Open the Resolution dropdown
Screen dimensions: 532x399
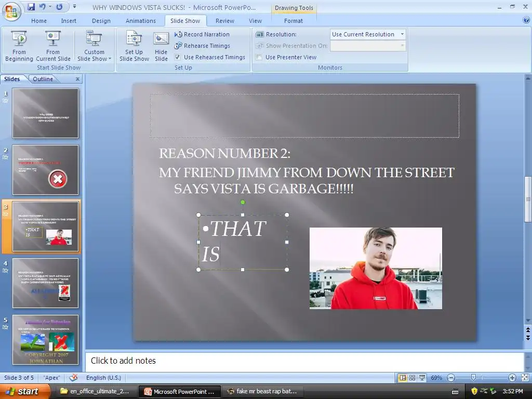click(402, 34)
